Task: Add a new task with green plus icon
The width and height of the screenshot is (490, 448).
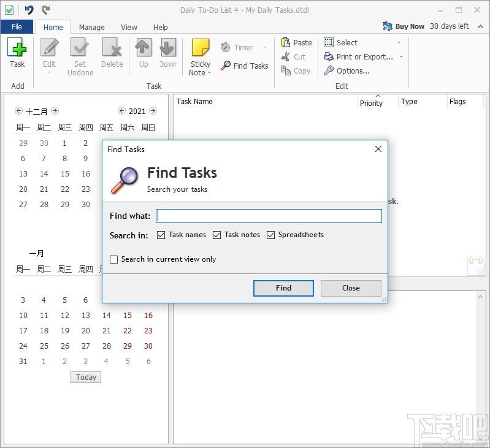Action: (x=17, y=53)
